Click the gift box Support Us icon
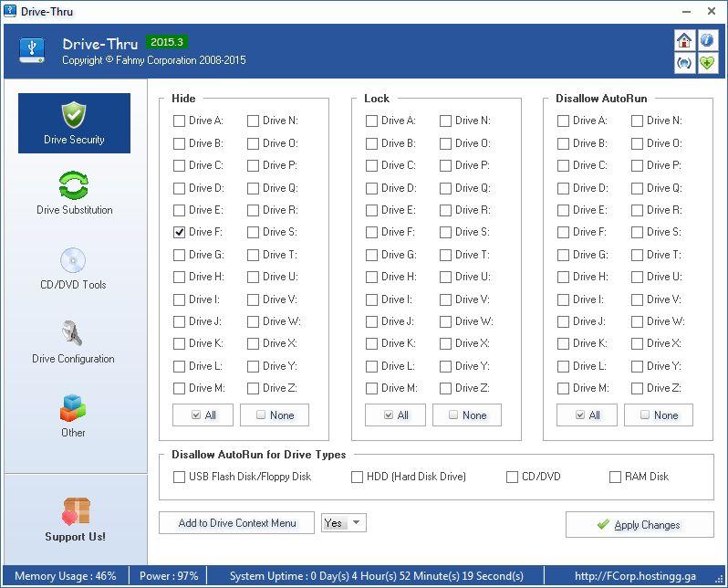 point(76,511)
